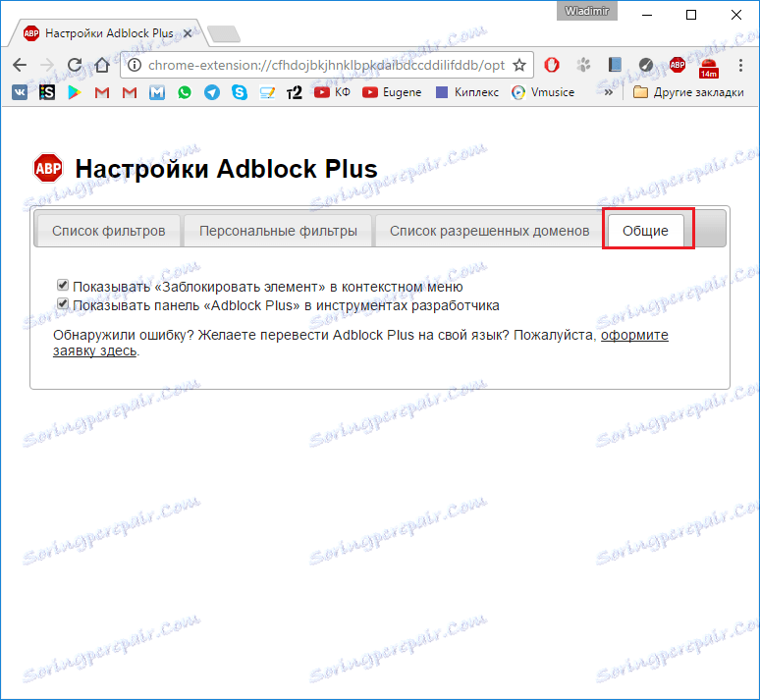This screenshot has height=700, width=760.
Task: Click the address bar URL field
Action: [x=326, y=65]
